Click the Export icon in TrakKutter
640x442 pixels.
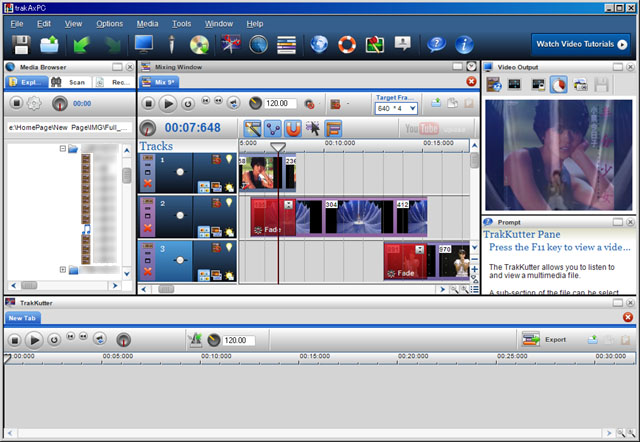(531, 339)
